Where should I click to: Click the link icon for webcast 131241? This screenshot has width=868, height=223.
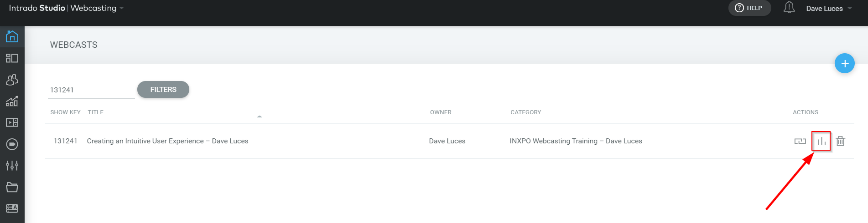(x=800, y=141)
